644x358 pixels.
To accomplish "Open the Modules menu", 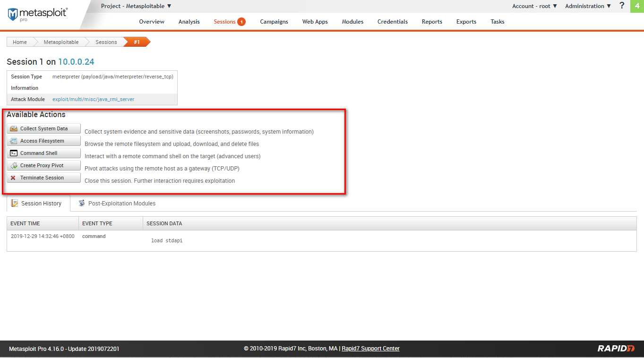I will click(352, 22).
